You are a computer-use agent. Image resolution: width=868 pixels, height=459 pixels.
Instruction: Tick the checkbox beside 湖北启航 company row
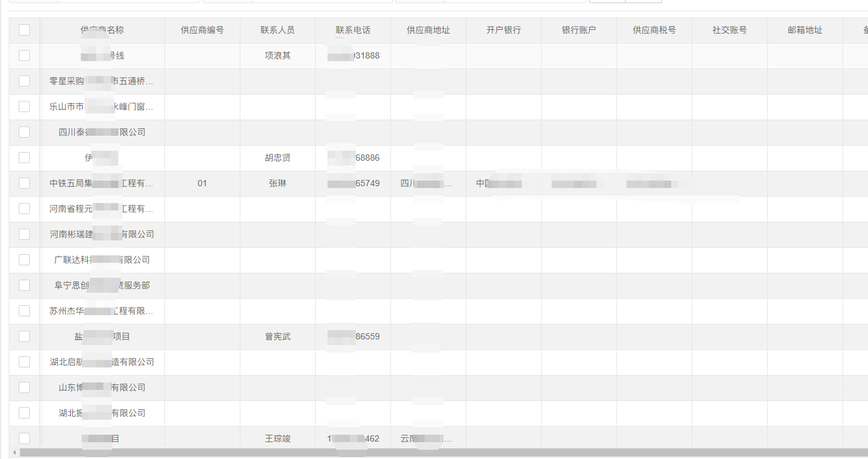coord(24,362)
